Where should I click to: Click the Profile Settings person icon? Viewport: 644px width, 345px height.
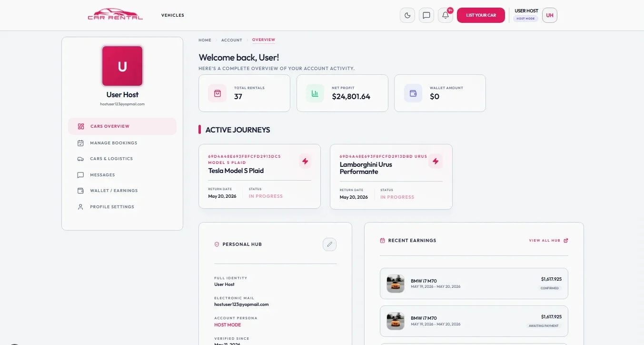pyautogui.click(x=81, y=207)
